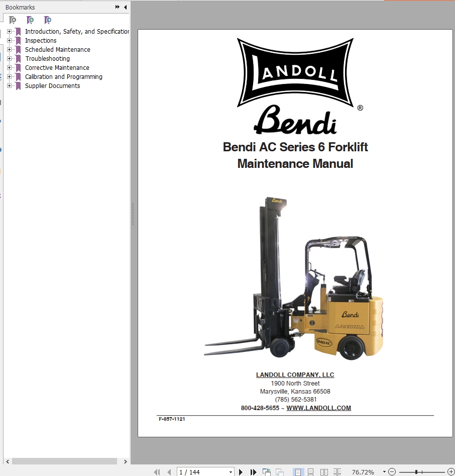
Task: Click the panel splitter grip handle
Action: coord(133,214)
